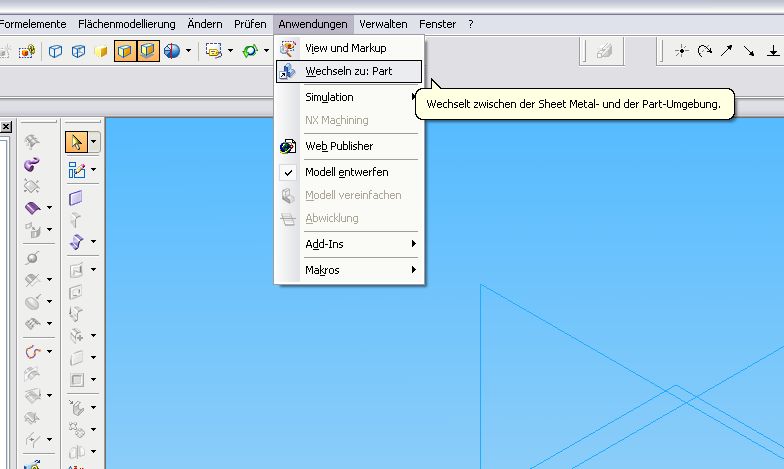Select Wechseln zu: Part menu entry
Viewport: 784px width, 469px height.
click(349, 71)
